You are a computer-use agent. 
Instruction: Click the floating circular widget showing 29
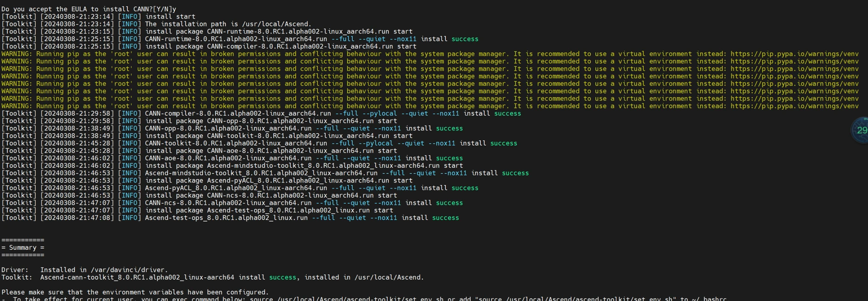click(860, 130)
